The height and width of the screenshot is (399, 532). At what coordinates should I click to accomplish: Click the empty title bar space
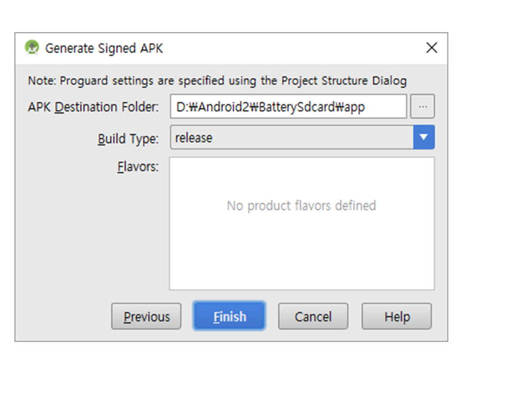click(288, 48)
